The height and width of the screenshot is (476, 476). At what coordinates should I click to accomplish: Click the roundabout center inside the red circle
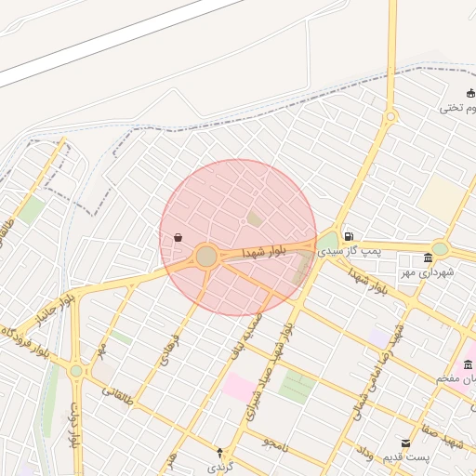pyautogui.click(x=206, y=257)
